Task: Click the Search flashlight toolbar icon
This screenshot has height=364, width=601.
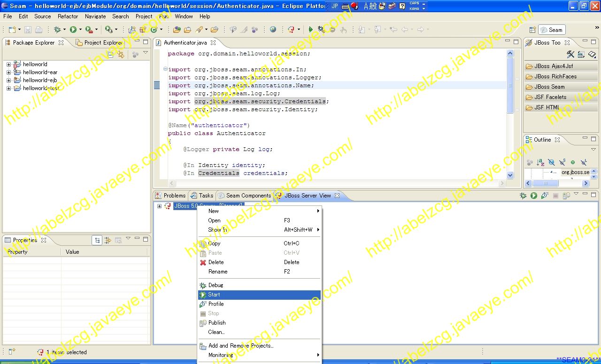Action: 199,30
